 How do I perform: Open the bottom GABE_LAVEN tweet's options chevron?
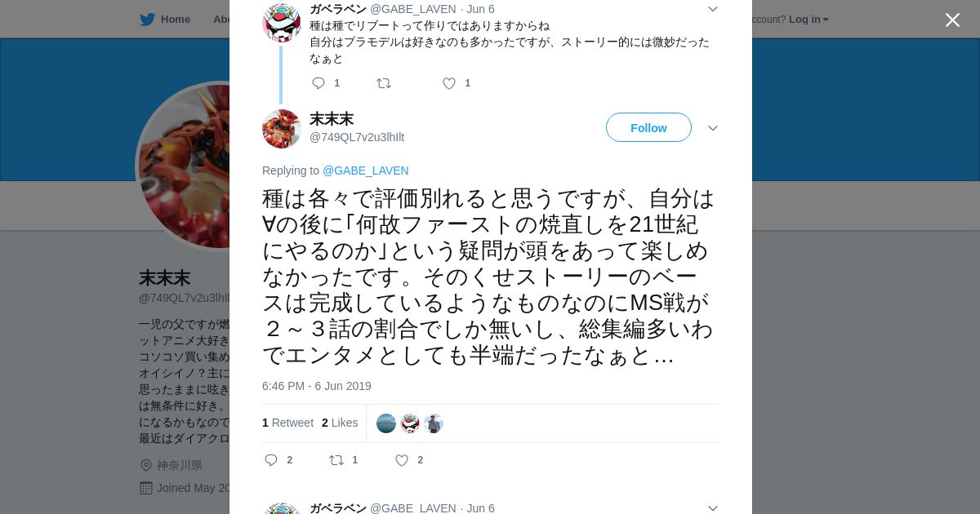coord(713,507)
